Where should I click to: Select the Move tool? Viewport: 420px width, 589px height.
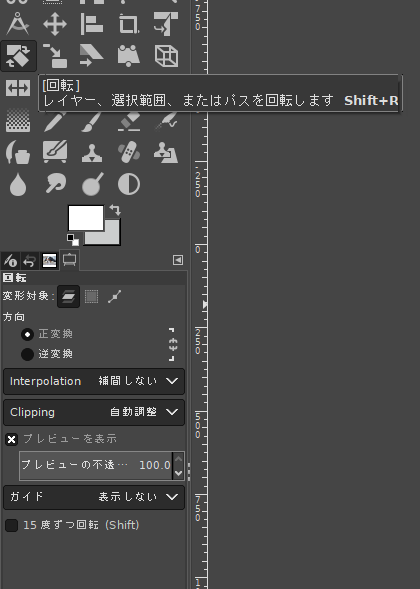[x=55, y=24]
